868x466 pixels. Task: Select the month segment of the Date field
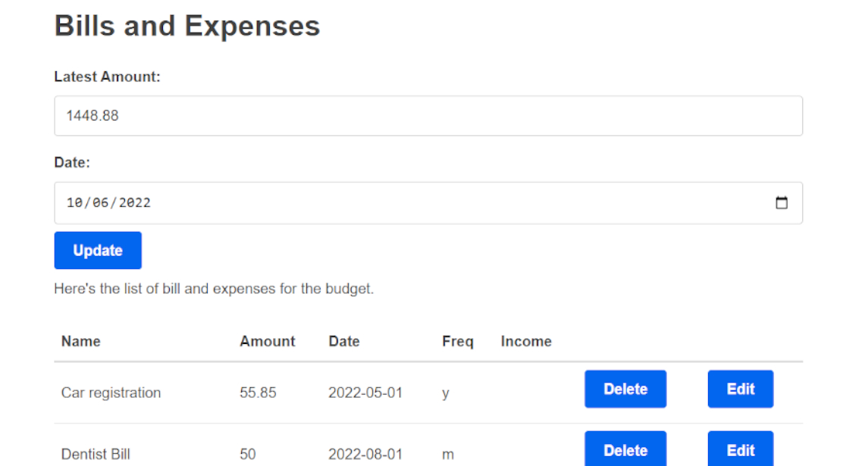coord(74,203)
